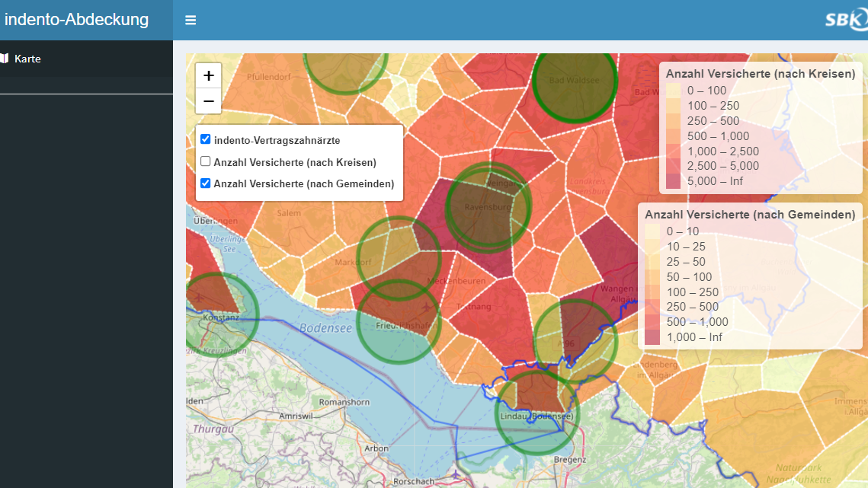Screen dimensions: 868x488
Task: Zoom out using the minus button
Action: pyautogui.click(x=208, y=100)
